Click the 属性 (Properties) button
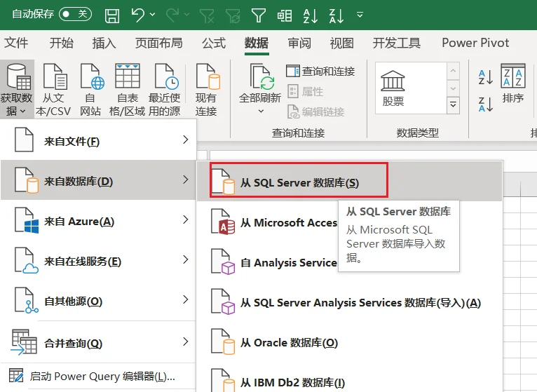 point(306,91)
